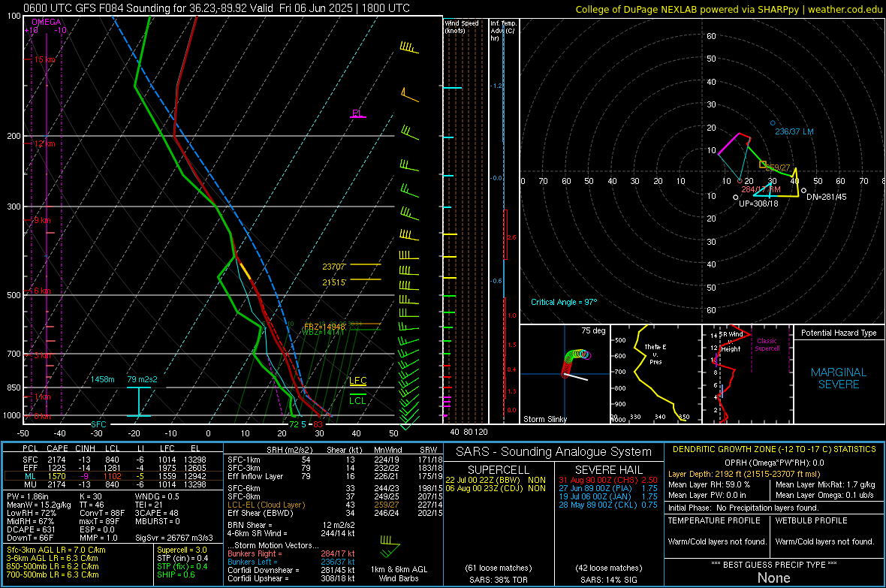Select the MU parcel row
Image resolution: width=886 pixels, height=588 pixels.
(113, 484)
